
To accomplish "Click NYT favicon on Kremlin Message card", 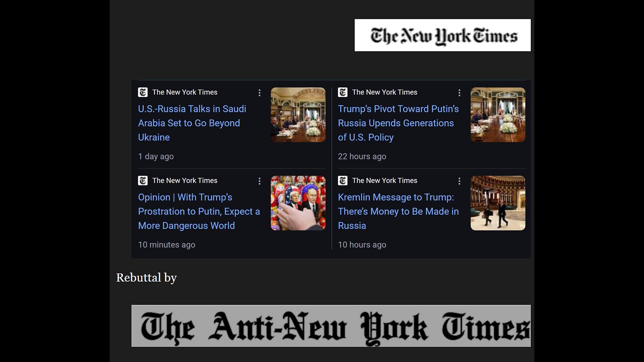I will [343, 180].
